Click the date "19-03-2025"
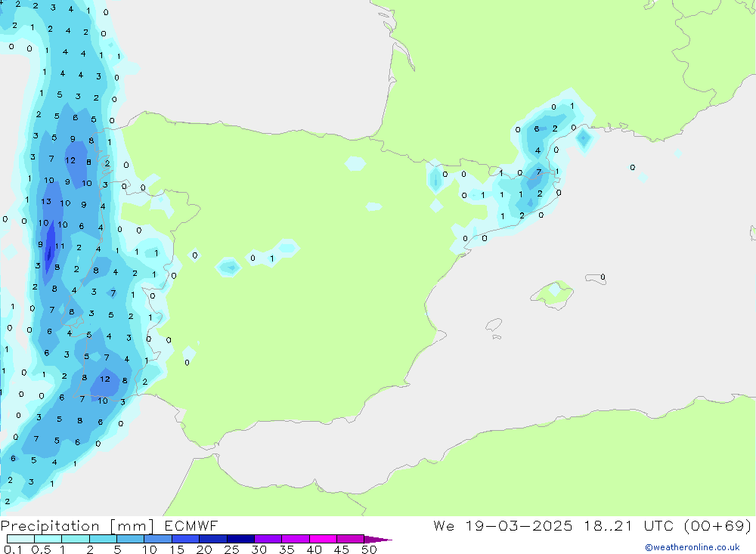 click(519, 525)
